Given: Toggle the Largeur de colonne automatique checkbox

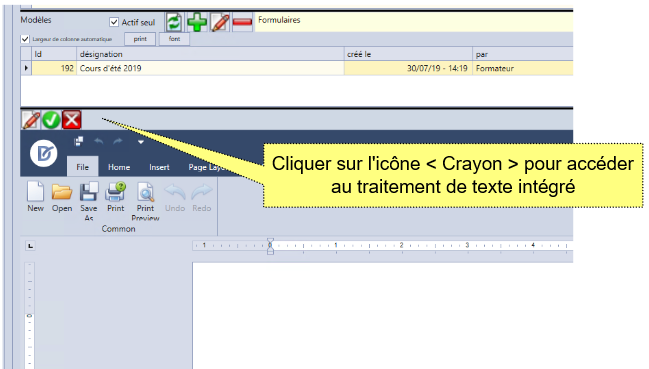Looking at the screenshot, I should [25, 39].
